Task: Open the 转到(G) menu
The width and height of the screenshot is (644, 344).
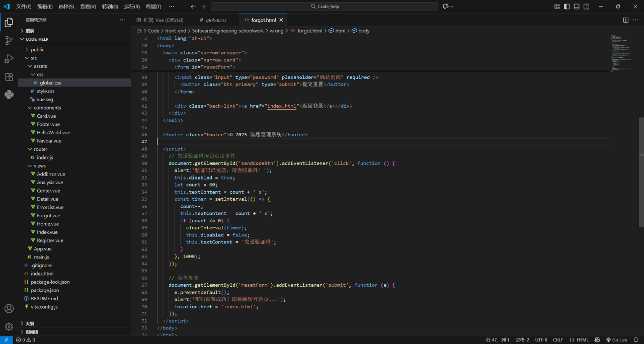Action: (x=110, y=7)
